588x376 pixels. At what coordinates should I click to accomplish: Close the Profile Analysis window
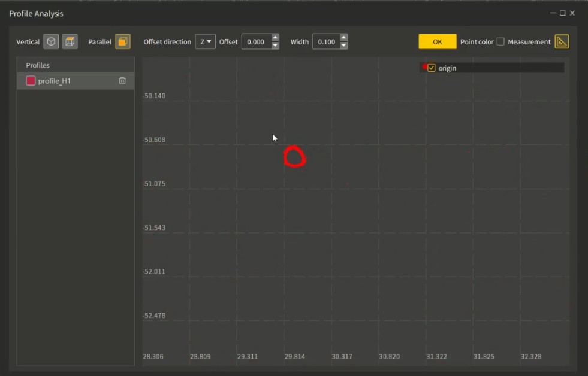pos(572,13)
